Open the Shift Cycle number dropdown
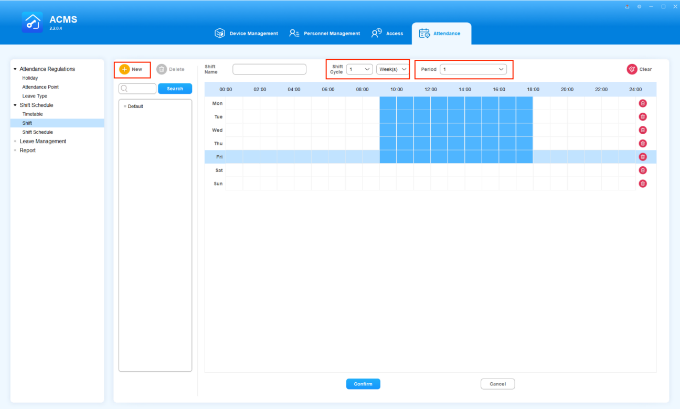The height and width of the screenshot is (409, 680). click(x=359, y=69)
